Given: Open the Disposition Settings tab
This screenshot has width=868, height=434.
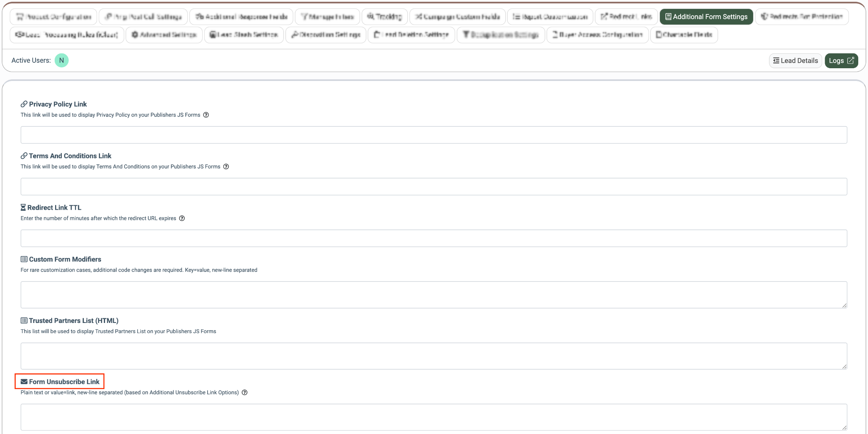Looking at the screenshot, I should 325,34.
